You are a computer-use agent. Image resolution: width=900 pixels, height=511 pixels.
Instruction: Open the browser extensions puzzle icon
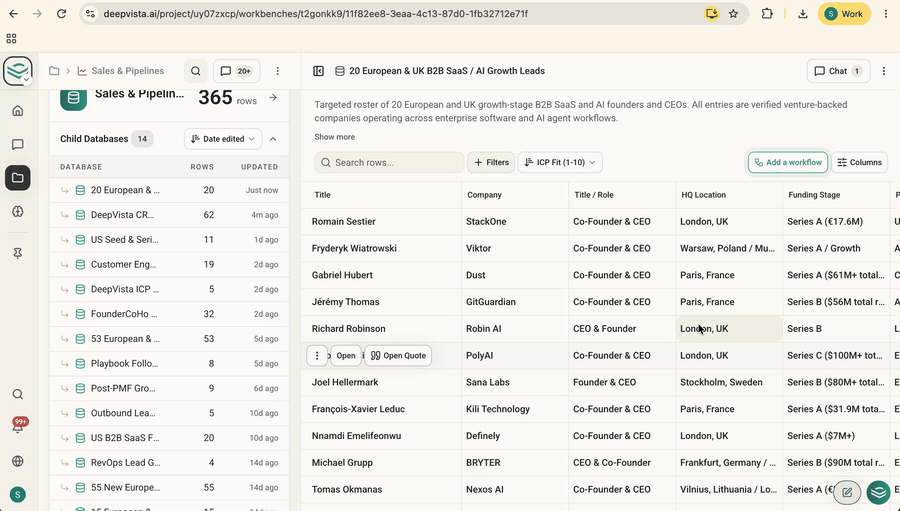pyautogui.click(x=767, y=14)
